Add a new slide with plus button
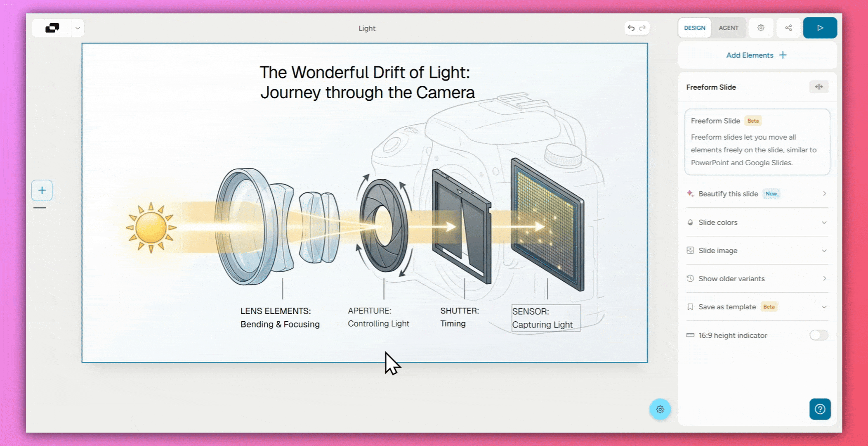 click(x=42, y=190)
